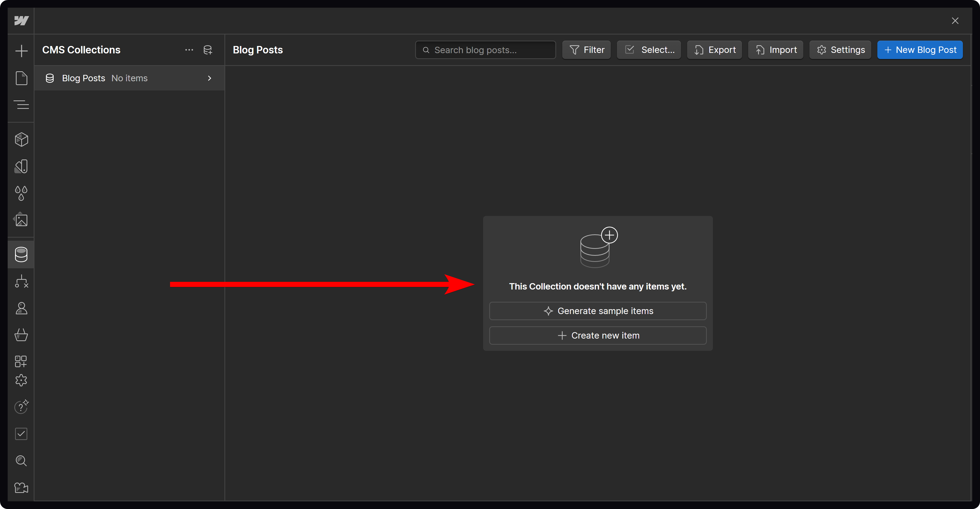Open the Navigator panel
Viewport: 980px width, 509px height.
(21, 104)
